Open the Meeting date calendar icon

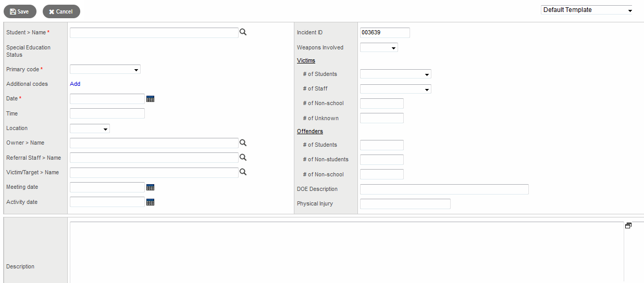pos(151,187)
